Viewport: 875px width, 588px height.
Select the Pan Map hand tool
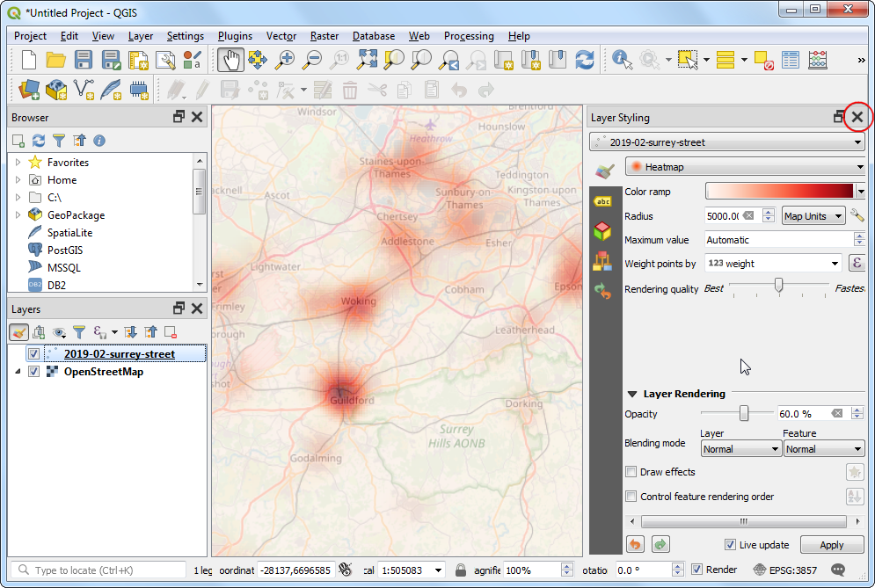pos(231,60)
